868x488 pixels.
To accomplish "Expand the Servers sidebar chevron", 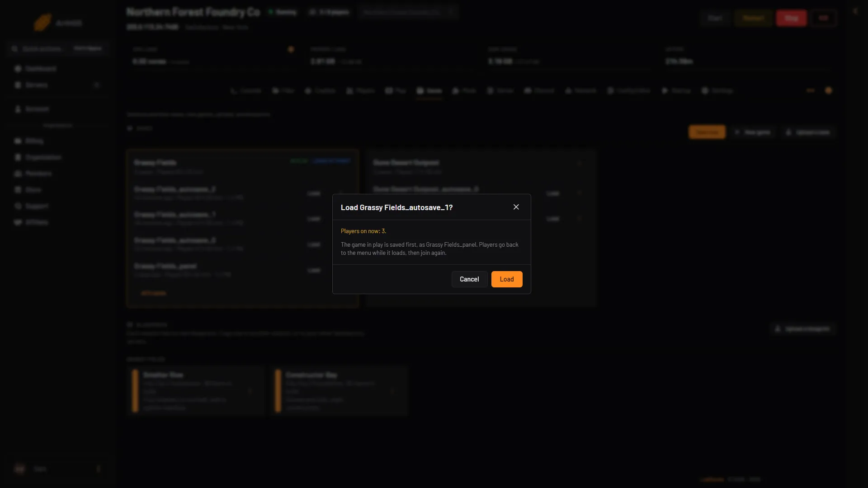I will pyautogui.click(x=96, y=85).
